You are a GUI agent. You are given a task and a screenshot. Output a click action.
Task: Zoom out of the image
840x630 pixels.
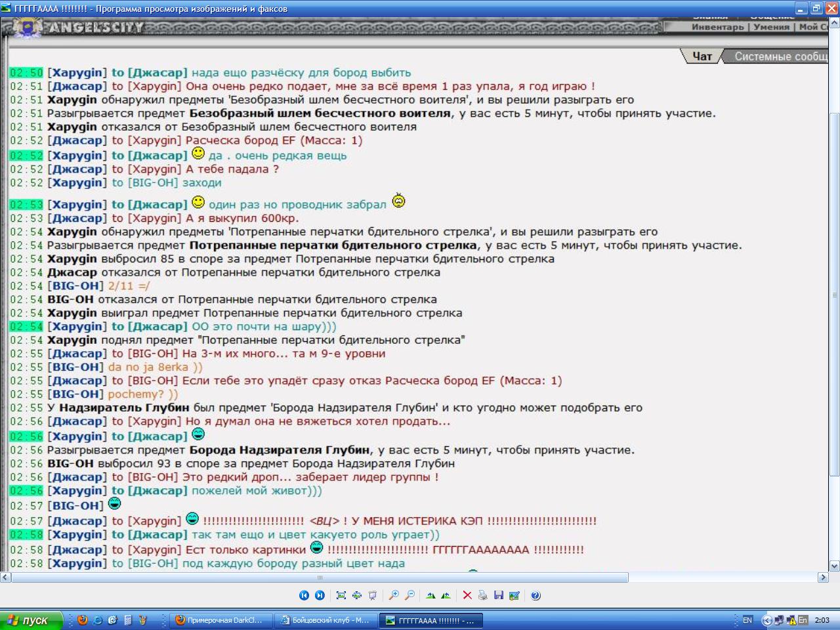409,595
